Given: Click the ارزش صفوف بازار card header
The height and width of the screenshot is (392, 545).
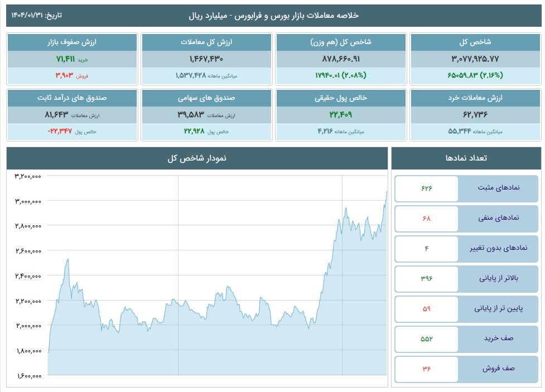Looking at the screenshot, I should [x=72, y=42].
